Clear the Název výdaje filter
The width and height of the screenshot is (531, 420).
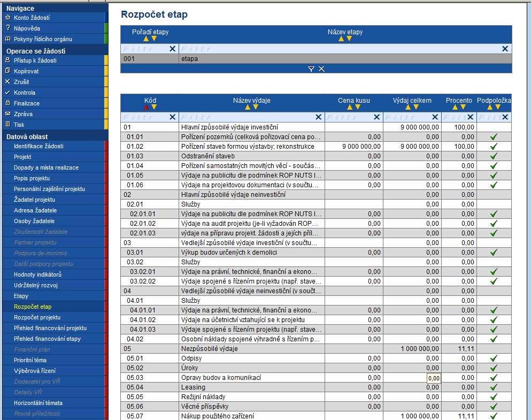point(318,117)
